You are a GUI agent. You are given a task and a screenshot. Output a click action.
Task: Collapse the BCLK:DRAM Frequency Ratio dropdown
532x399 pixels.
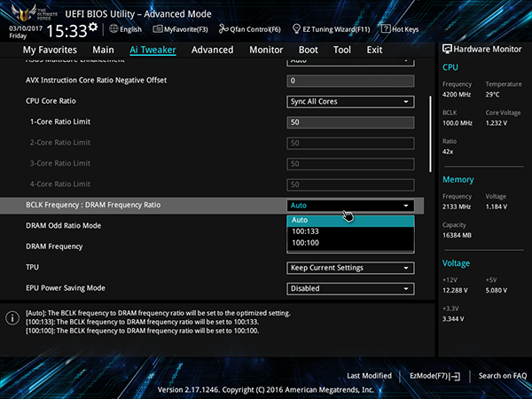pyautogui.click(x=350, y=206)
